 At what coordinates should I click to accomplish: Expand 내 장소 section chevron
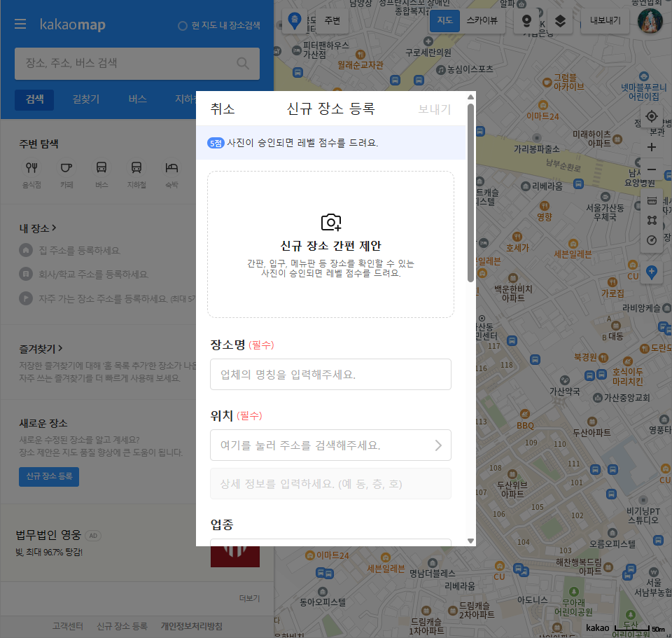54,228
